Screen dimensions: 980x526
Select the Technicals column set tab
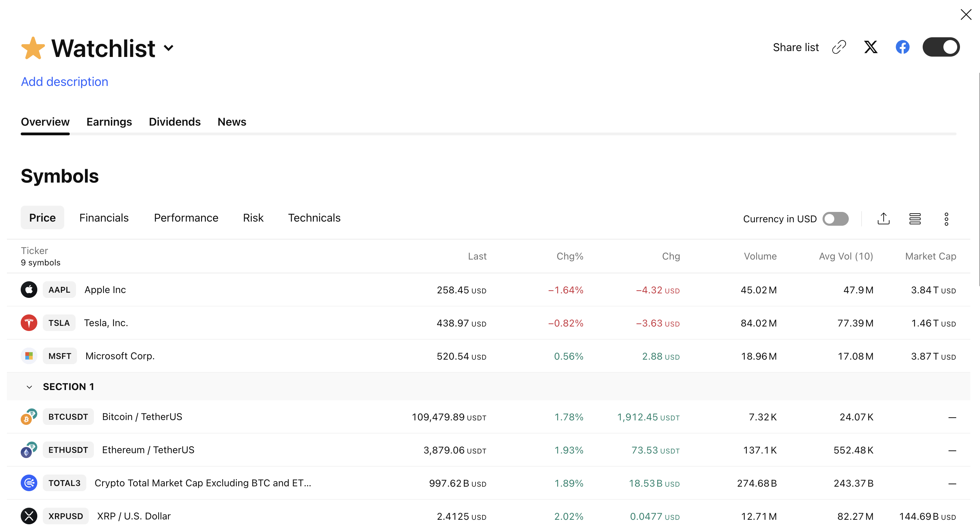pyautogui.click(x=314, y=217)
